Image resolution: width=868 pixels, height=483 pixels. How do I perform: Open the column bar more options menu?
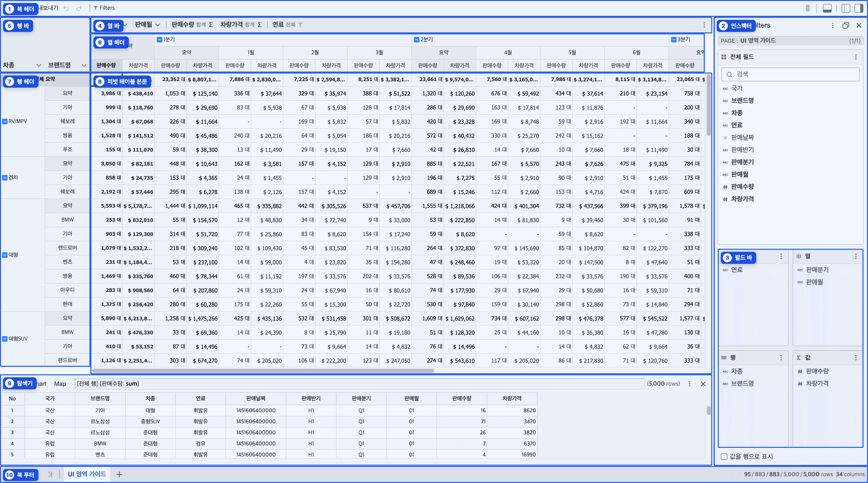point(704,25)
